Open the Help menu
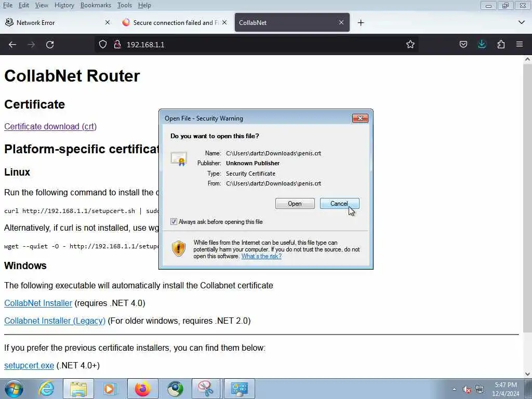Image resolution: width=532 pixels, height=399 pixels. click(x=144, y=5)
